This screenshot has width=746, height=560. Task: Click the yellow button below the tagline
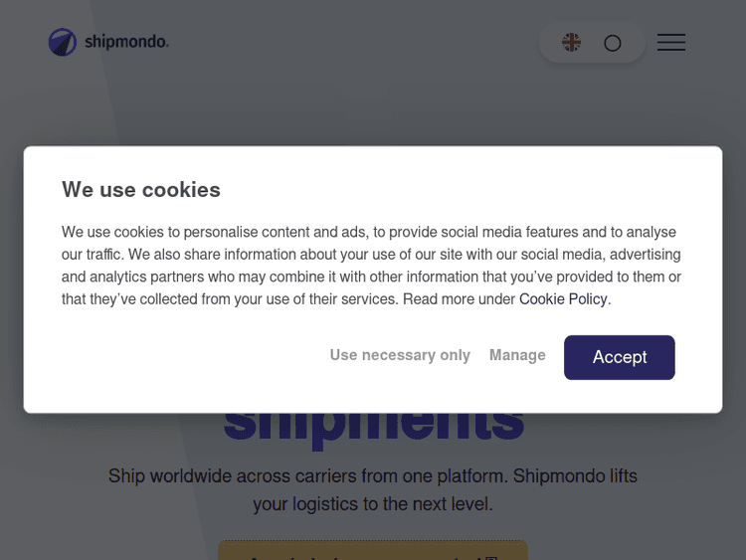pos(373,551)
